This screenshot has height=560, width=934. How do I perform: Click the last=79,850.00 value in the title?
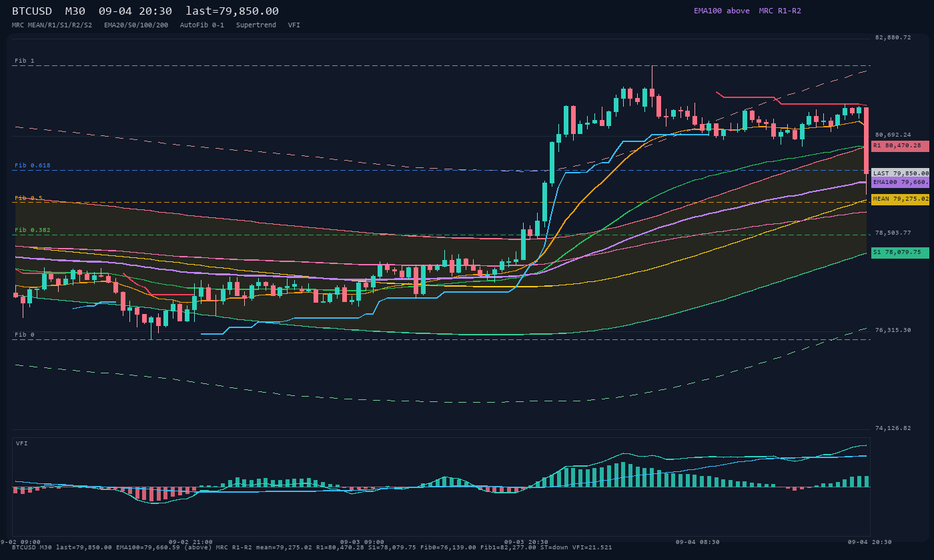[232, 11]
